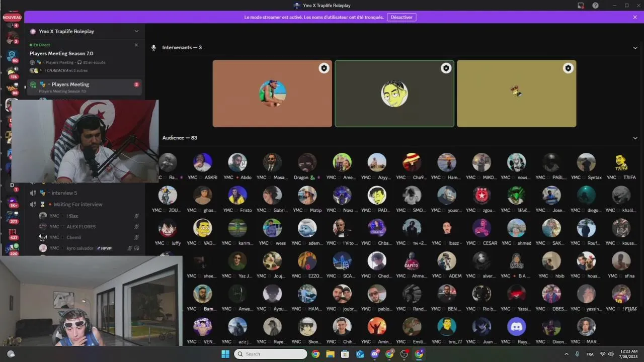Open the tray network and volume flyout
644x362 pixels.
pyautogui.click(x=606, y=354)
